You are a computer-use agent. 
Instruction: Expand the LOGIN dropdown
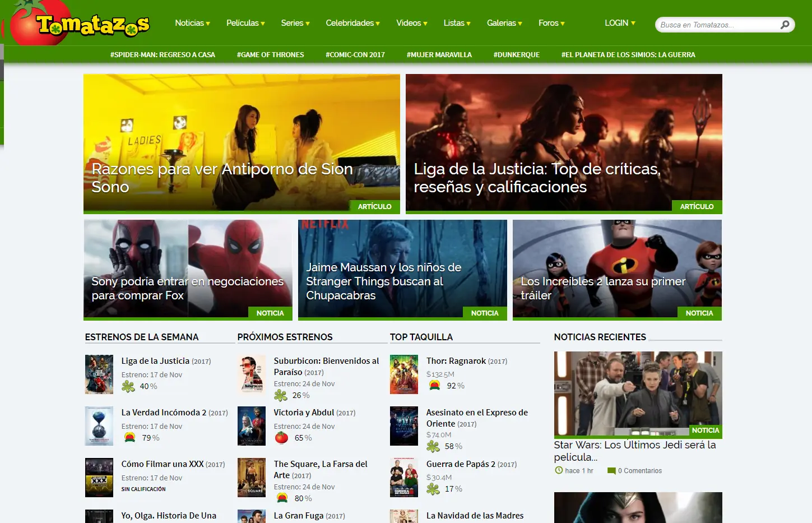pos(619,23)
